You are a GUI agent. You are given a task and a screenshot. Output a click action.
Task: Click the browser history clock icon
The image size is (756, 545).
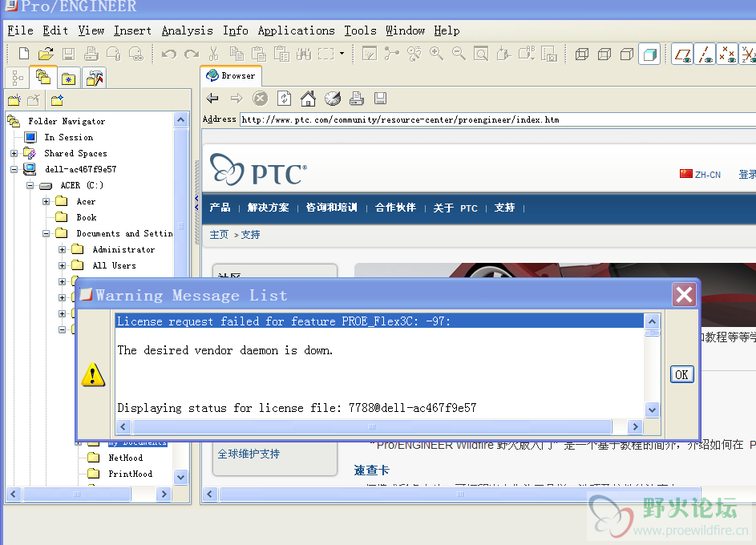332,99
